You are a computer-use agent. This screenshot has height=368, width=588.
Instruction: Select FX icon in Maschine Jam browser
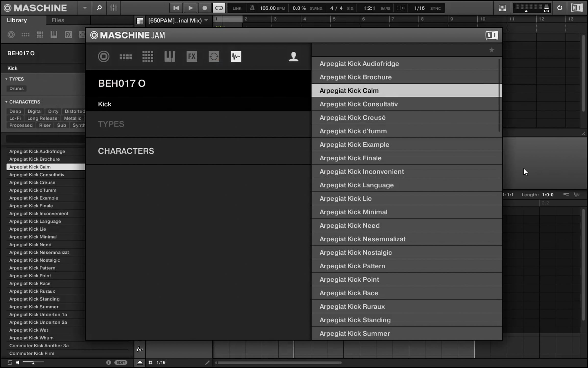click(192, 57)
